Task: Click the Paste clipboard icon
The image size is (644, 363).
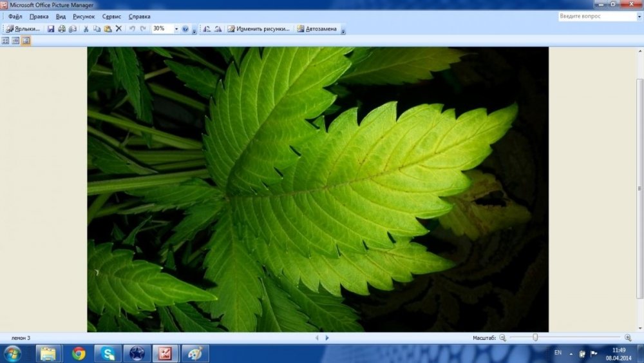Action: coord(108,29)
